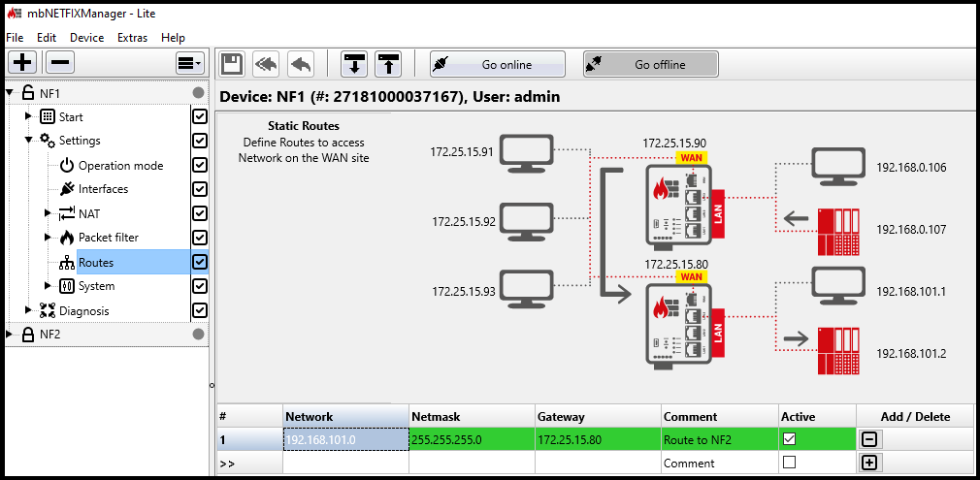
Task: Click the remove device minus button
Action: pyautogui.click(x=60, y=62)
